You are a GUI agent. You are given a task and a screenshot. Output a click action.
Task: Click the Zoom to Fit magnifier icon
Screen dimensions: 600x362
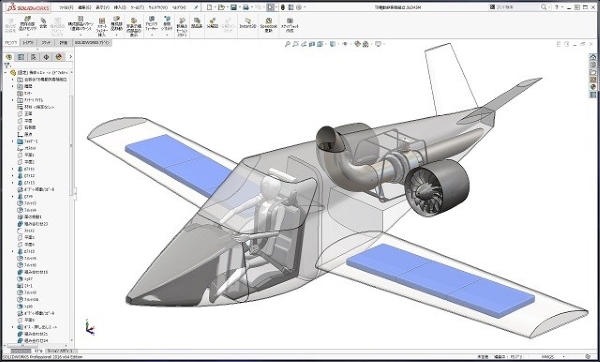click(287, 44)
